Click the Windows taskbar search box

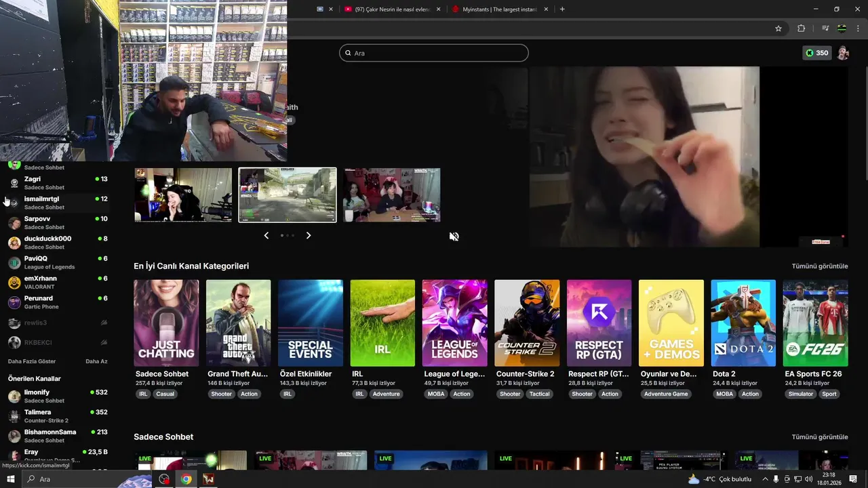(x=88, y=479)
